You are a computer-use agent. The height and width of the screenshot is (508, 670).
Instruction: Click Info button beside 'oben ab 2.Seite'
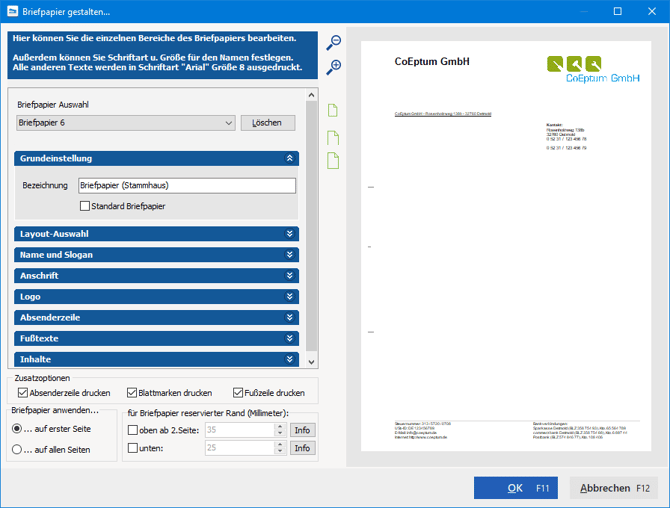(x=301, y=430)
